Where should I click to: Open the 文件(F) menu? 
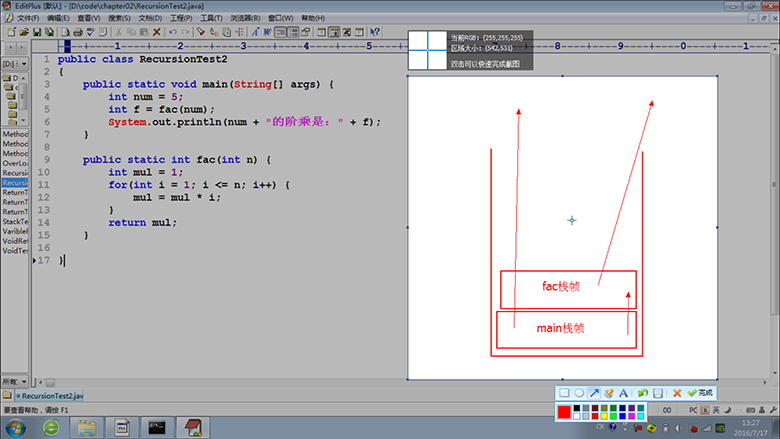(x=28, y=18)
